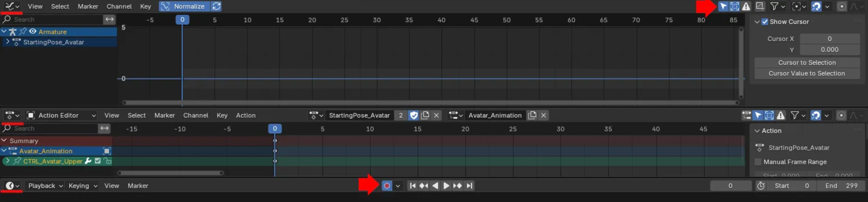Screen dimensions: 868x202
Task: Open the Action menu in the Action Editor
Action: [245, 116]
